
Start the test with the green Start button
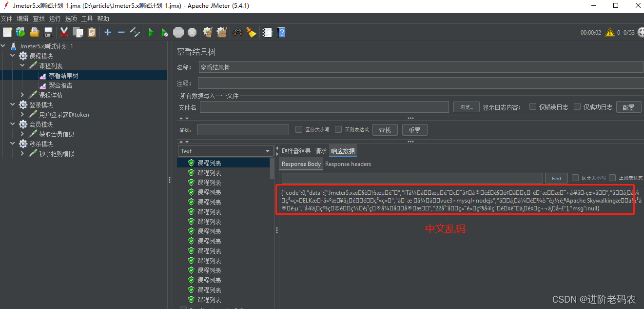[151, 32]
